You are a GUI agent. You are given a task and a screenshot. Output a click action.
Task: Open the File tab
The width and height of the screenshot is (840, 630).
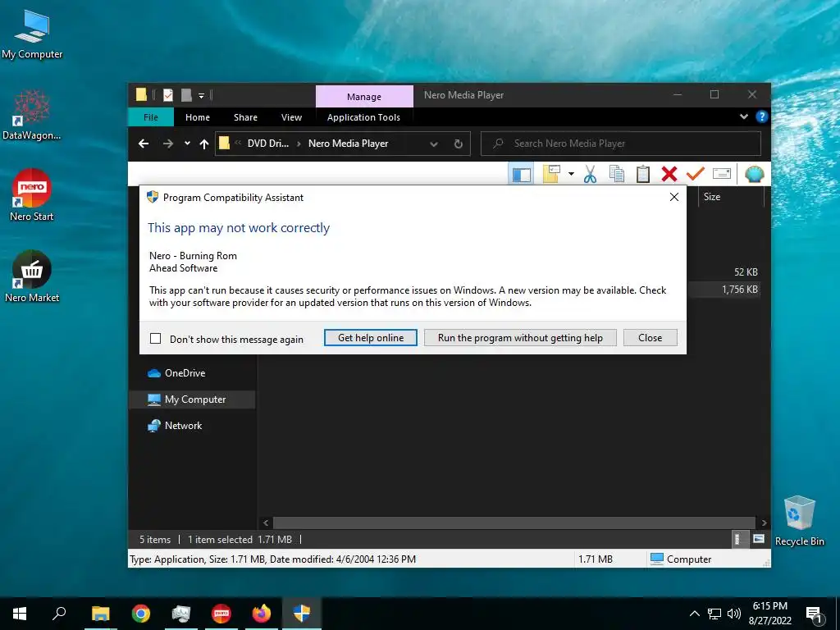pos(151,117)
